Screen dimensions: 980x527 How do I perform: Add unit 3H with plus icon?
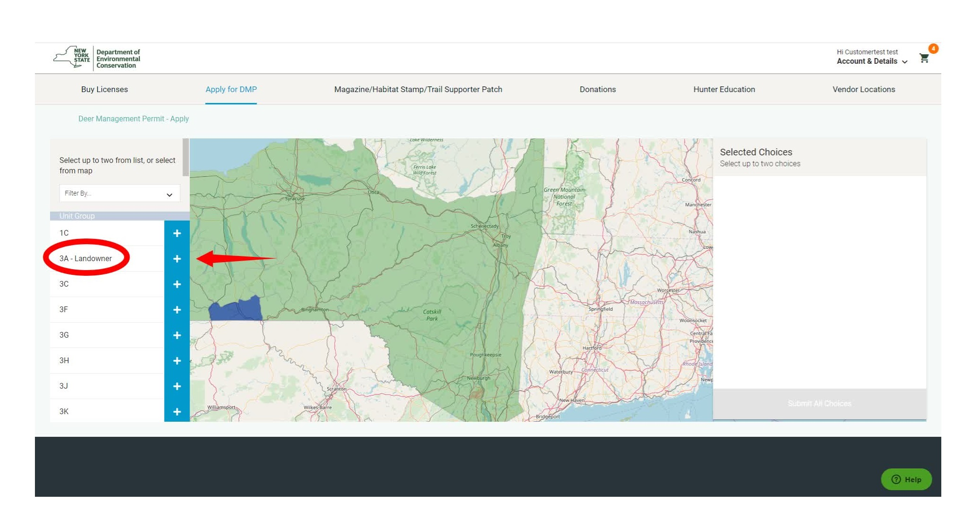point(177,361)
